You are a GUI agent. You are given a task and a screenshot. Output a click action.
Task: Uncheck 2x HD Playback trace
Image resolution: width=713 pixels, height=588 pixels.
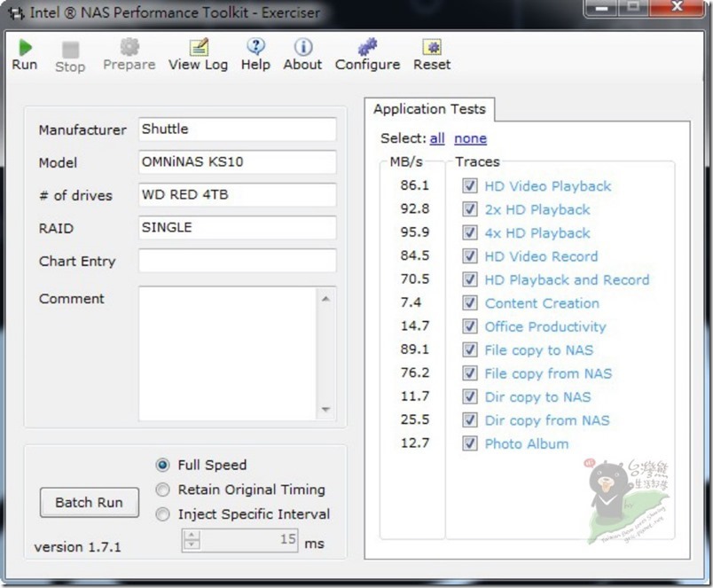coord(470,209)
